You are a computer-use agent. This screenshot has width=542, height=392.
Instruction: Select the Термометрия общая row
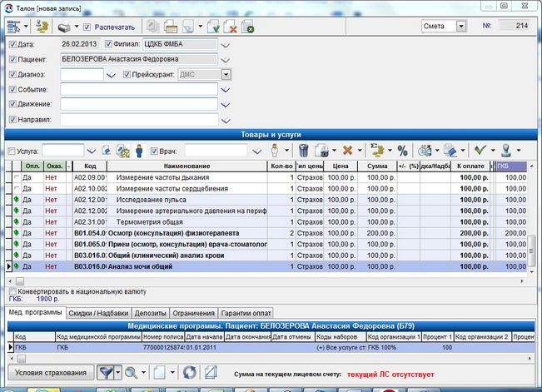point(266,222)
